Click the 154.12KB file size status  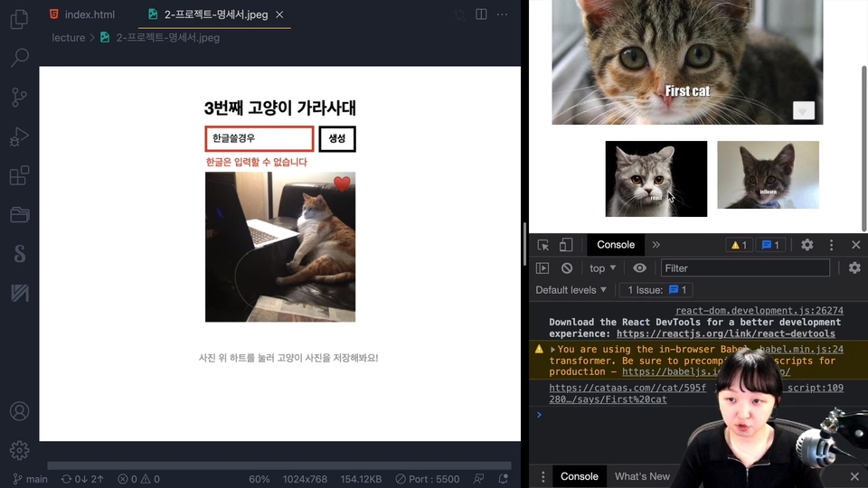click(361, 479)
